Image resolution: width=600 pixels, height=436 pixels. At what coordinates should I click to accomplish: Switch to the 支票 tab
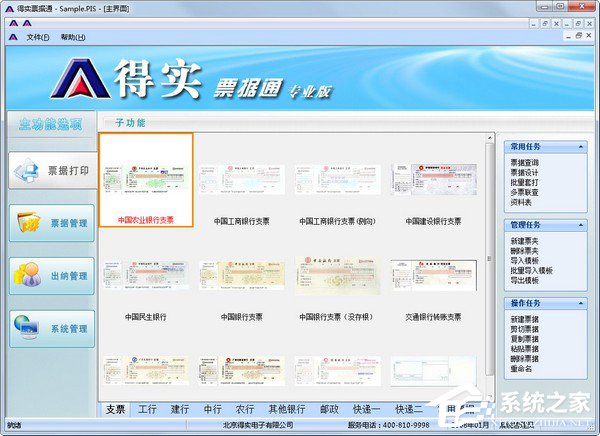point(116,409)
